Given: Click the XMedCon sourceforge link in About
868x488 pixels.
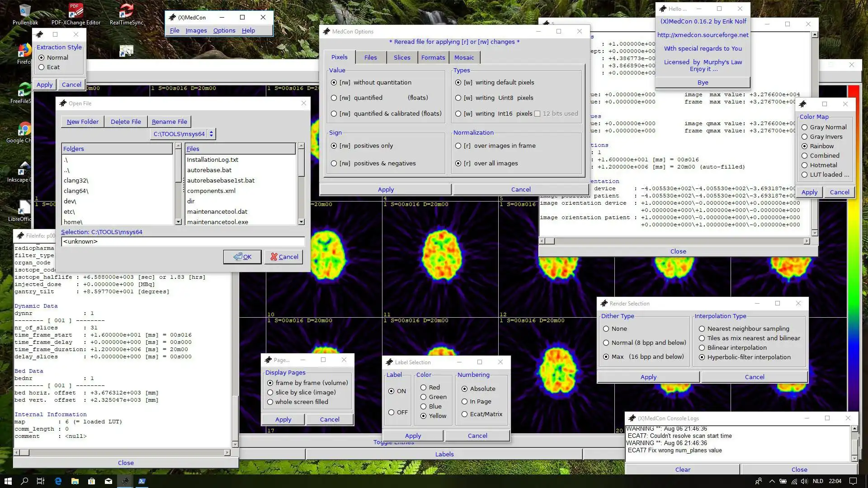Looking at the screenshot, I should coord(702,34).
